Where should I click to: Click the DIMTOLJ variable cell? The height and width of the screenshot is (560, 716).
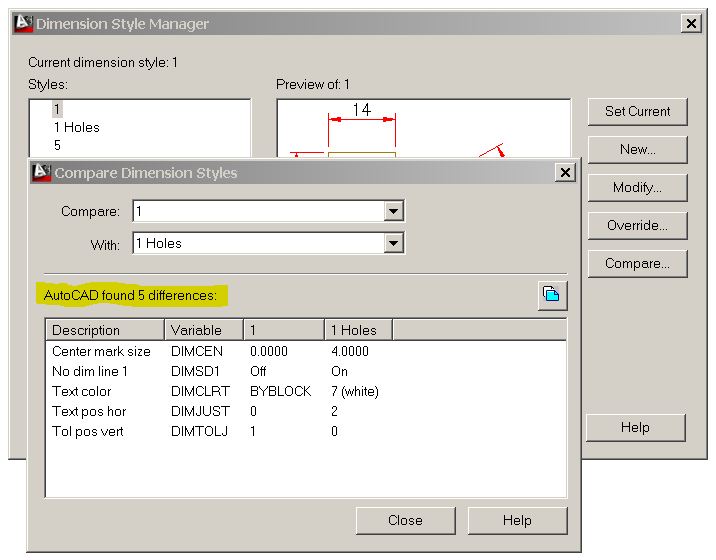[199, 432]
